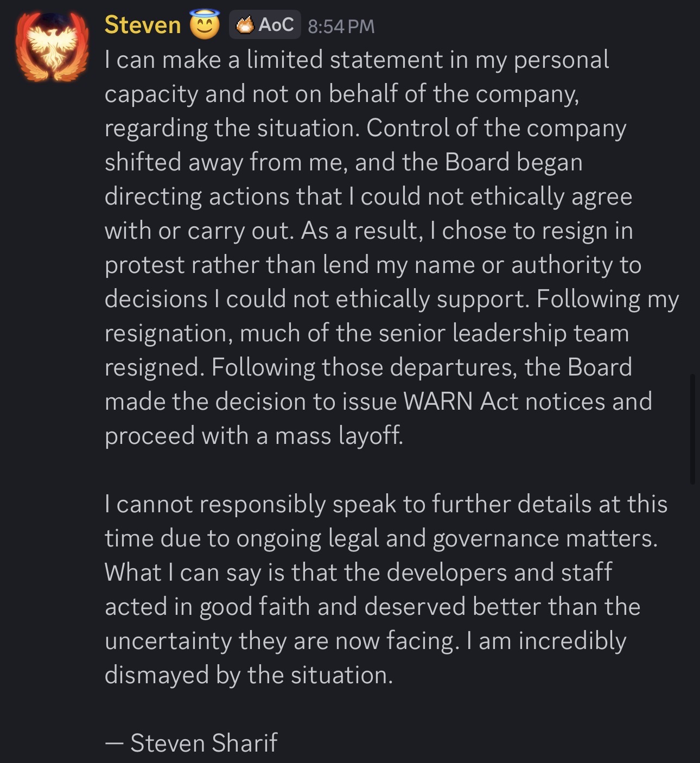Open Steven's phoenix profile avatar
The width and height of the screenshot is (700, 763).
[x=53, y=48]
